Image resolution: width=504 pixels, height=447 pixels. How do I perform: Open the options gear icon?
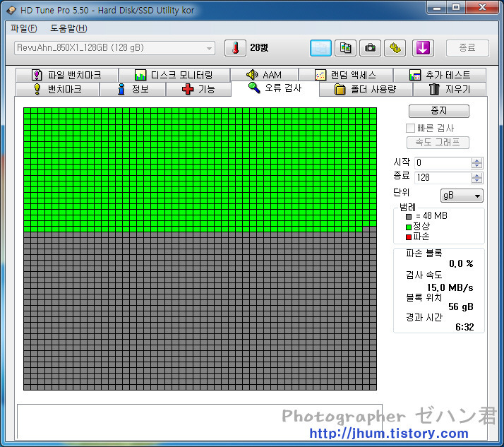[395, 48]
